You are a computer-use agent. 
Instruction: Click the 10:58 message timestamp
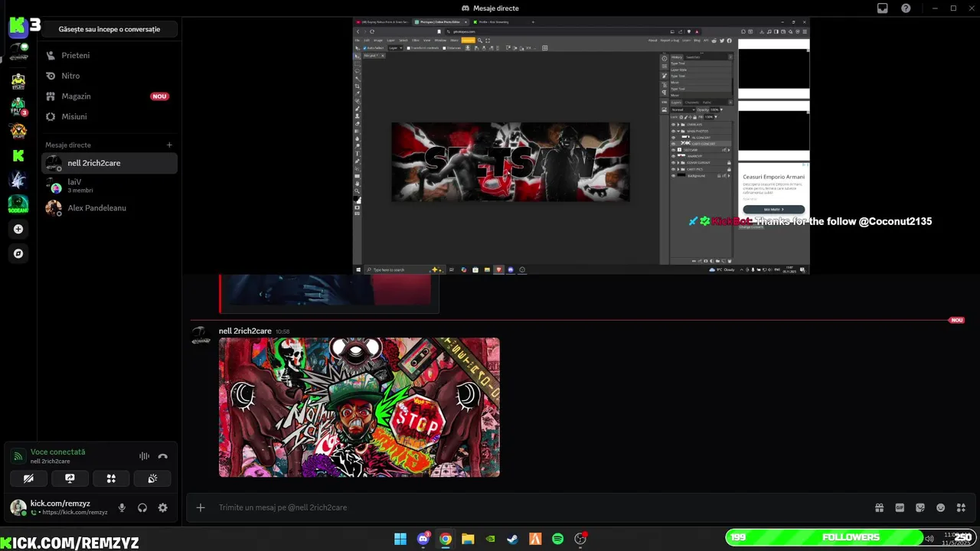pyautogui.click(x=283, y=331)
